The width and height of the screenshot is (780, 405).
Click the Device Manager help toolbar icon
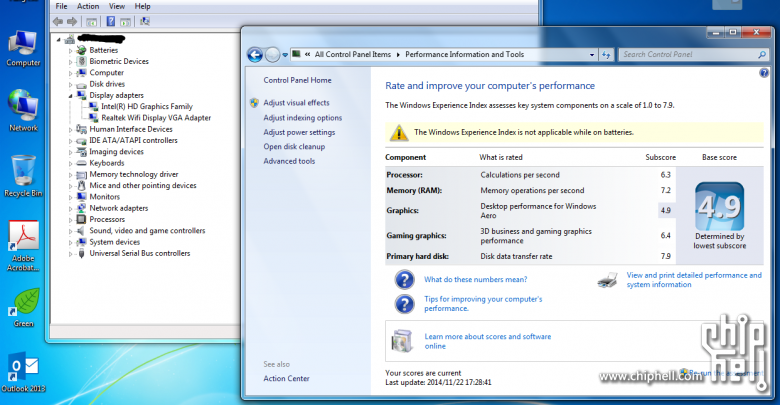(110, 21)
